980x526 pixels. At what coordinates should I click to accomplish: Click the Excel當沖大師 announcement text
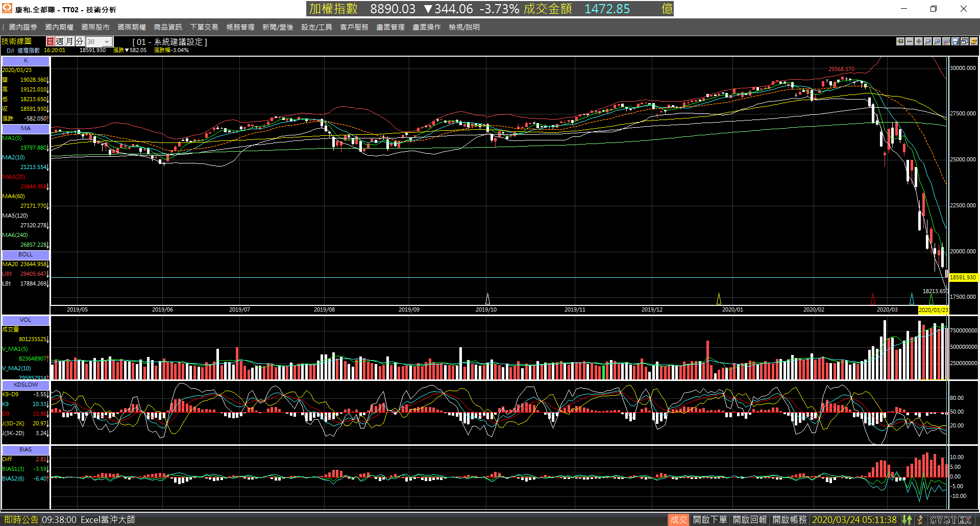108,520
